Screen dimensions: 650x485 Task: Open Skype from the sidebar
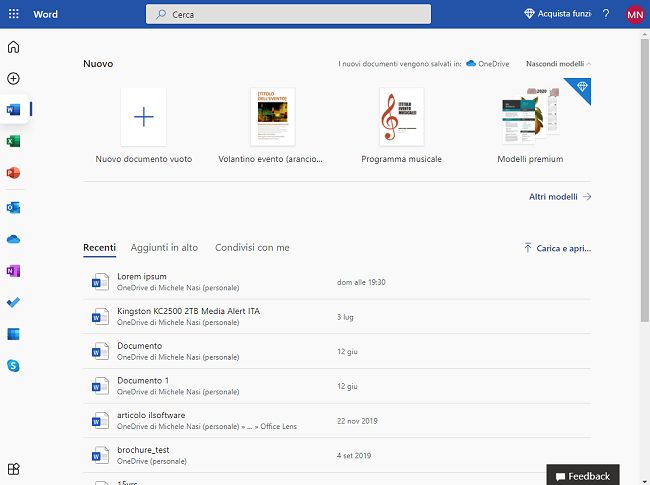[x=13, y=366]
